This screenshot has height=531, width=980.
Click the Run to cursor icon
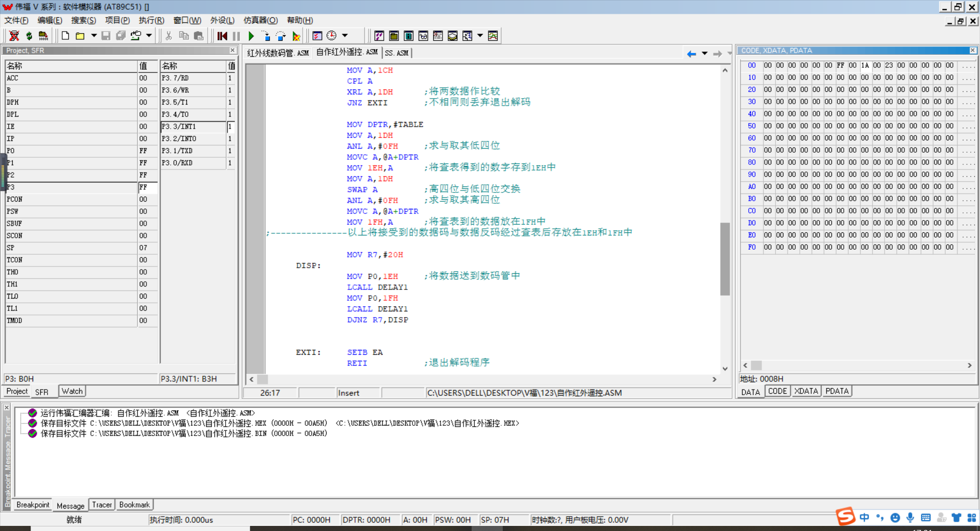[296, 36]
